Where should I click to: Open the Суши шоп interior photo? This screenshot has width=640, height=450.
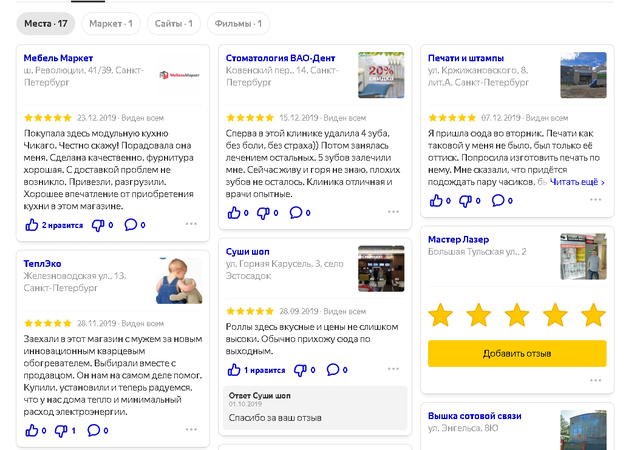[381, 269]
